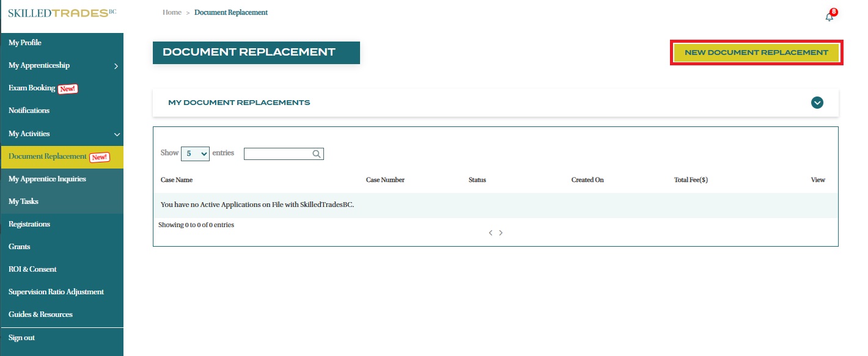Sort table by Case Name column
This screenshot has height=356, width=868.
(x=177, y=180)
